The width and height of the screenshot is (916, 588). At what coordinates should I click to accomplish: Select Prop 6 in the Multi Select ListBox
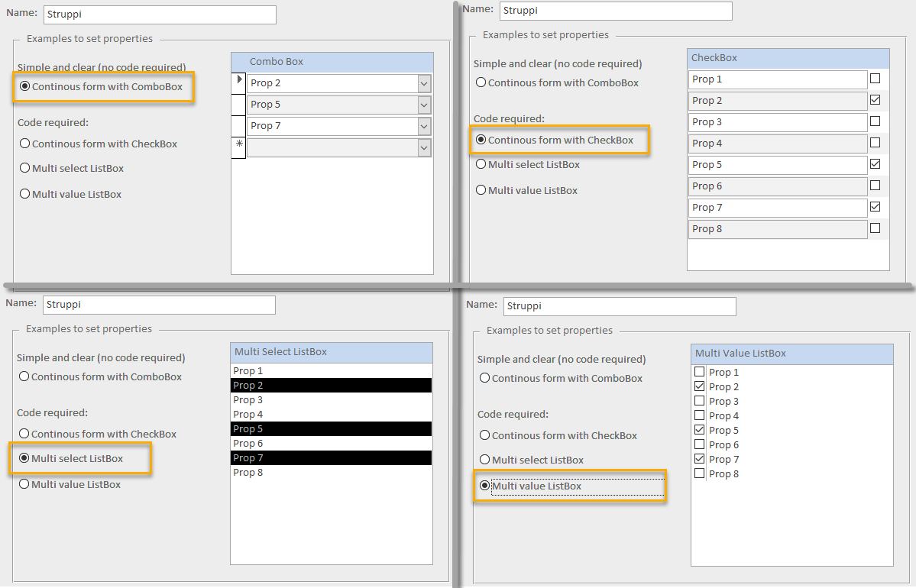(x=332, y=444)
